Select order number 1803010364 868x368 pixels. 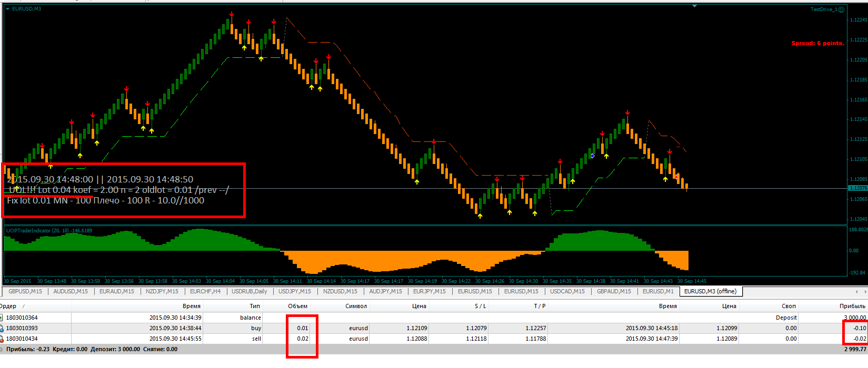(22, 318)
